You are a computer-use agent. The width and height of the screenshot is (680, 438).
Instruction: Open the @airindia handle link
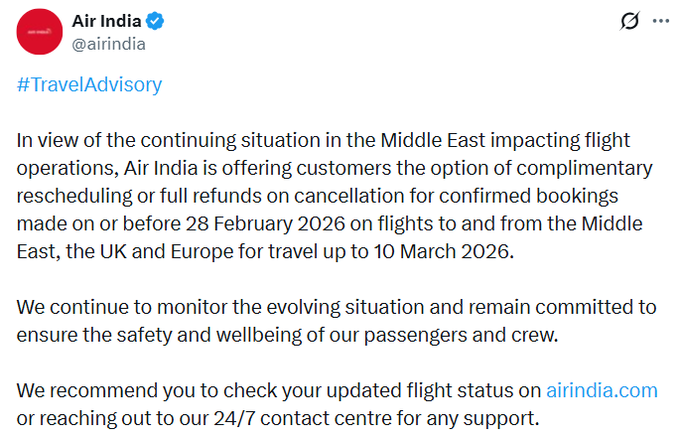pos(109,43)
